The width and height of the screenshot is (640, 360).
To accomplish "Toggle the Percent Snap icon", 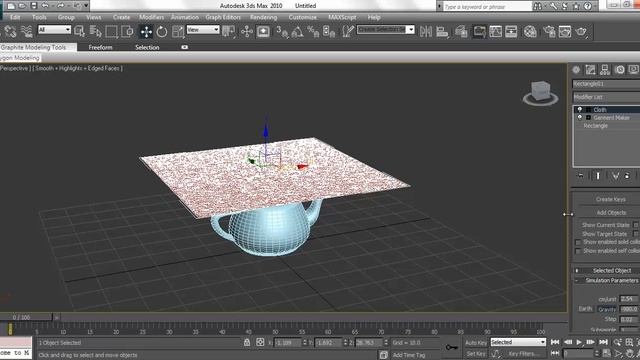I will tap(313, 31).
